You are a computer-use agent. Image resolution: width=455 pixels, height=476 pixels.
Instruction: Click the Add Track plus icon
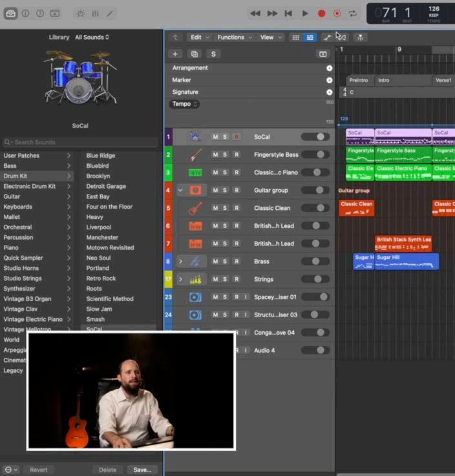point(175,54)
